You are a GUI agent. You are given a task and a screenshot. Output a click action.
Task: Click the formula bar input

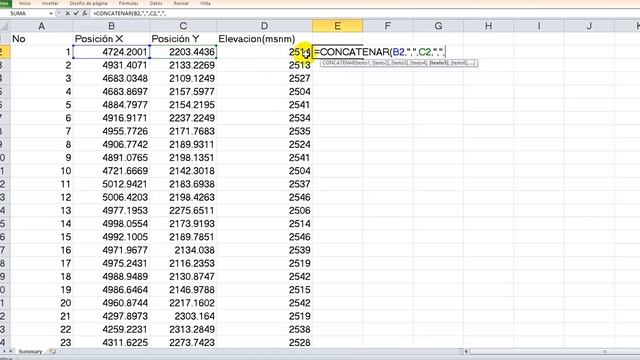(x=363, y=13)
